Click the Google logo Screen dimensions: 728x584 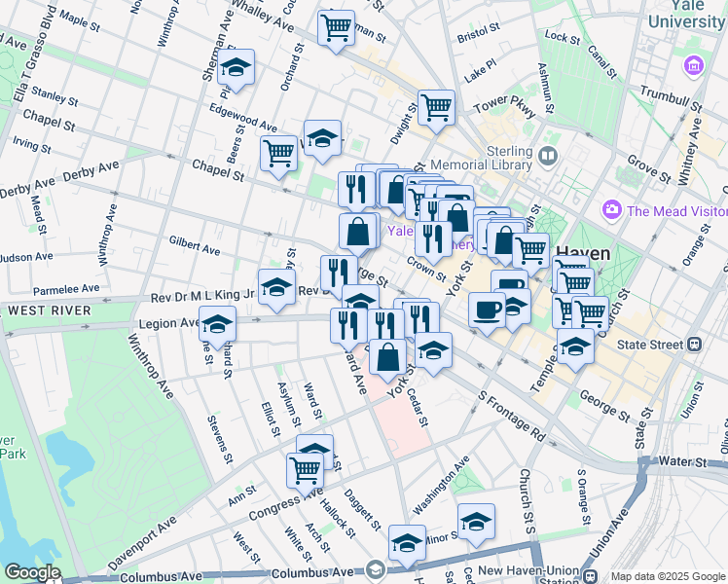pos(32,572)
